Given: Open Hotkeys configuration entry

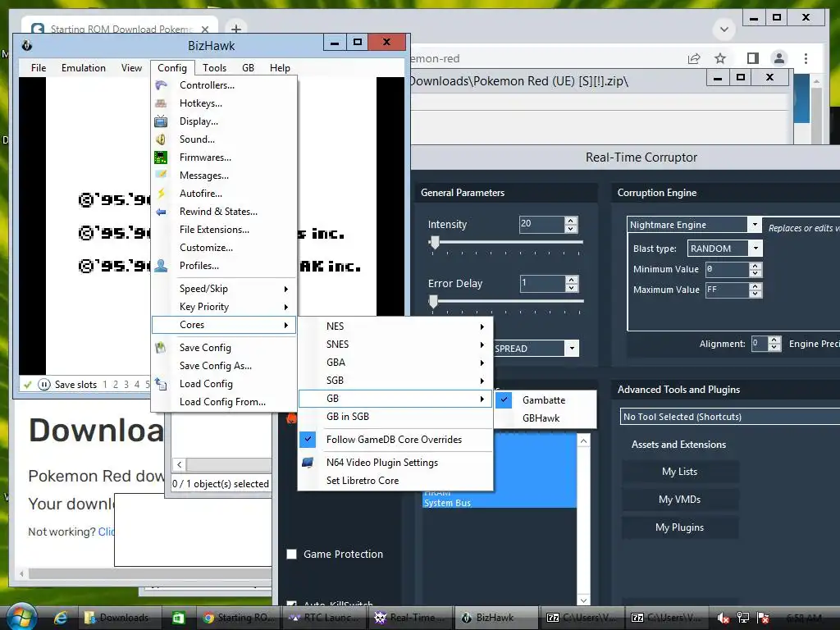Looking at the screenshot, I should 224,103.
